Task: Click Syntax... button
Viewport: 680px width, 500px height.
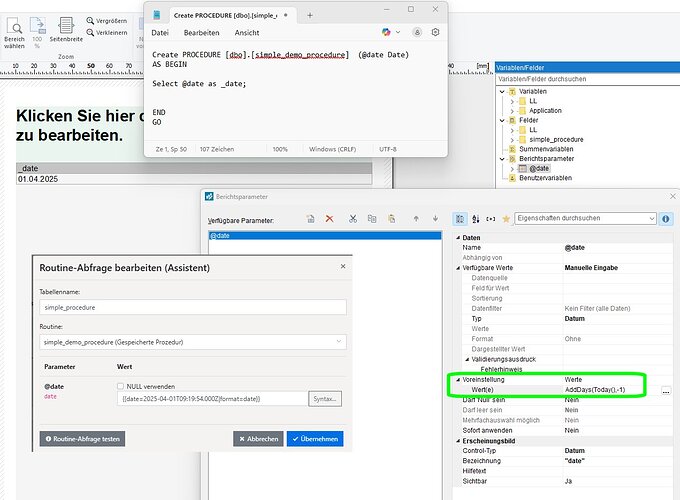Action: [x=325, y=399]
